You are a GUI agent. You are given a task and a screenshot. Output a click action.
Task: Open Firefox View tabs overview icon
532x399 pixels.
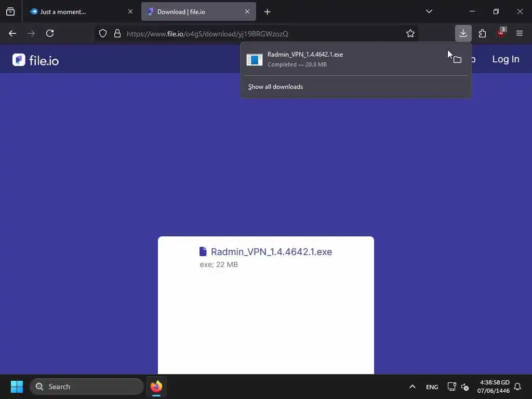click(10, 12)
